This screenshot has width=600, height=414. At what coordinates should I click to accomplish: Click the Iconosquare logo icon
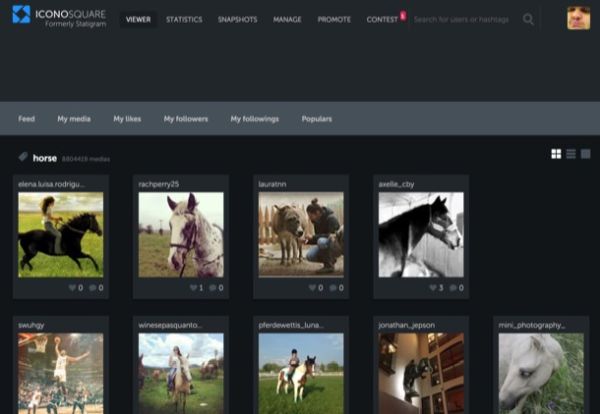click(x=21, y=15)
